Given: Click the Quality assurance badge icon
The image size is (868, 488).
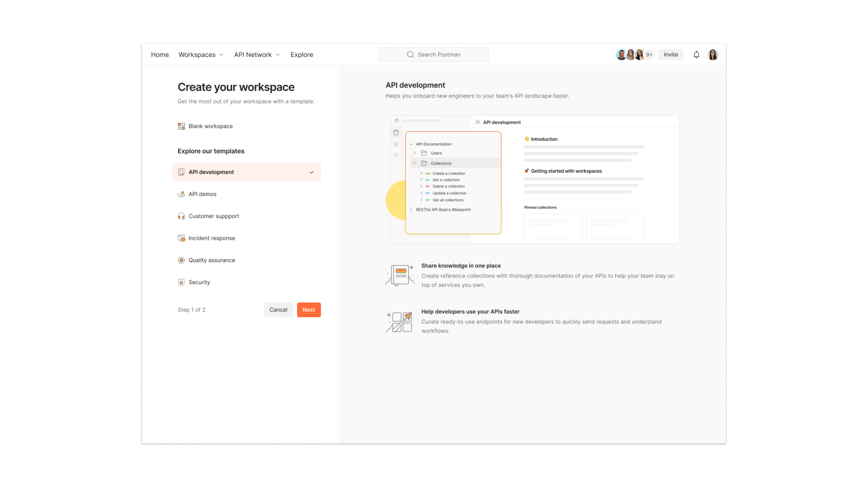Looking at the screenshot, I should (x=181, y=260).
